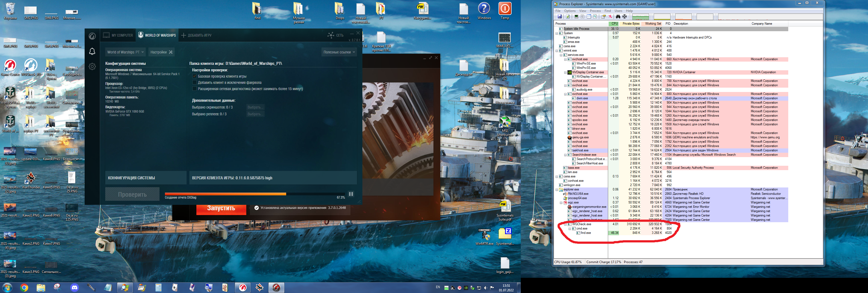The image size is (868, 293).
Task: Select the dwm.exe process row
Action: (x=671, y=98)
